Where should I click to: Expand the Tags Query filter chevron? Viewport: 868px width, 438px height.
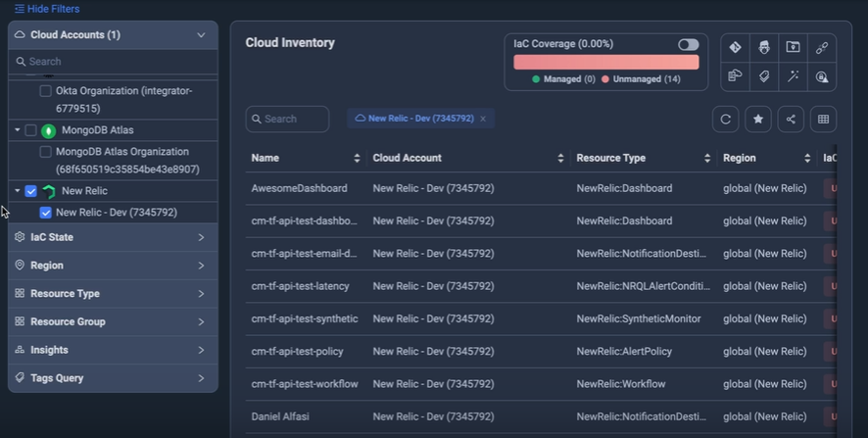click(201, 378)
